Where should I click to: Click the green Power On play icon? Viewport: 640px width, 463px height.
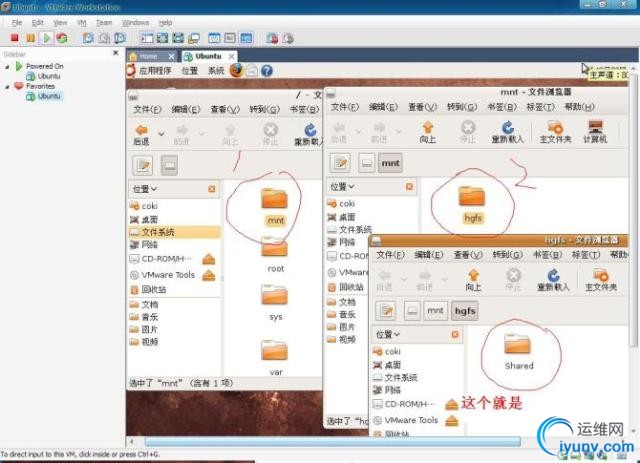[47, 38]
